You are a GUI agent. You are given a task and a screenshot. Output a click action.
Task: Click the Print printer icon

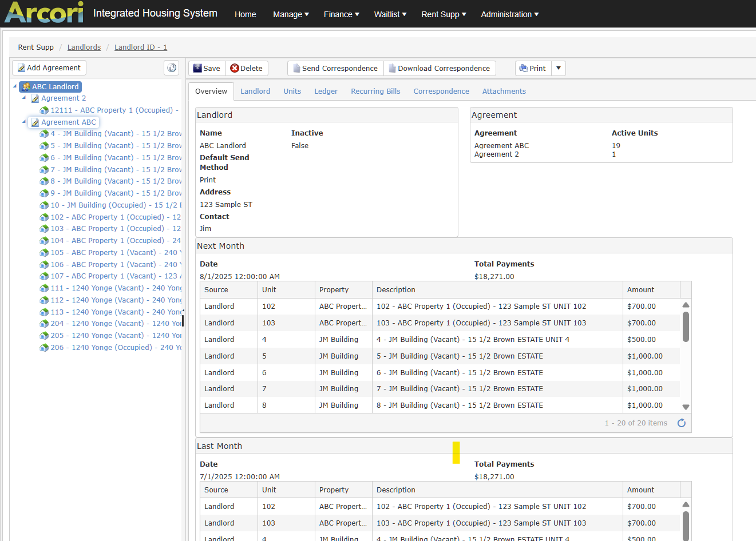[523, 68]
